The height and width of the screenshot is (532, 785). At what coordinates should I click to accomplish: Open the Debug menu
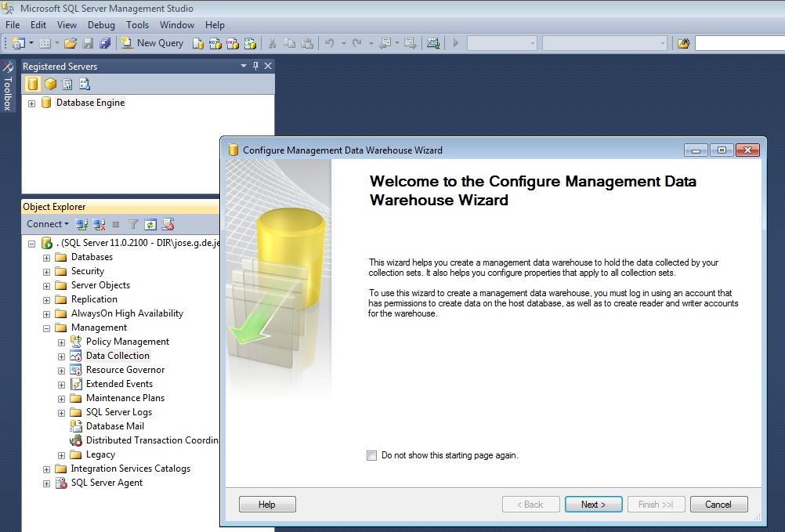(101, 25)
